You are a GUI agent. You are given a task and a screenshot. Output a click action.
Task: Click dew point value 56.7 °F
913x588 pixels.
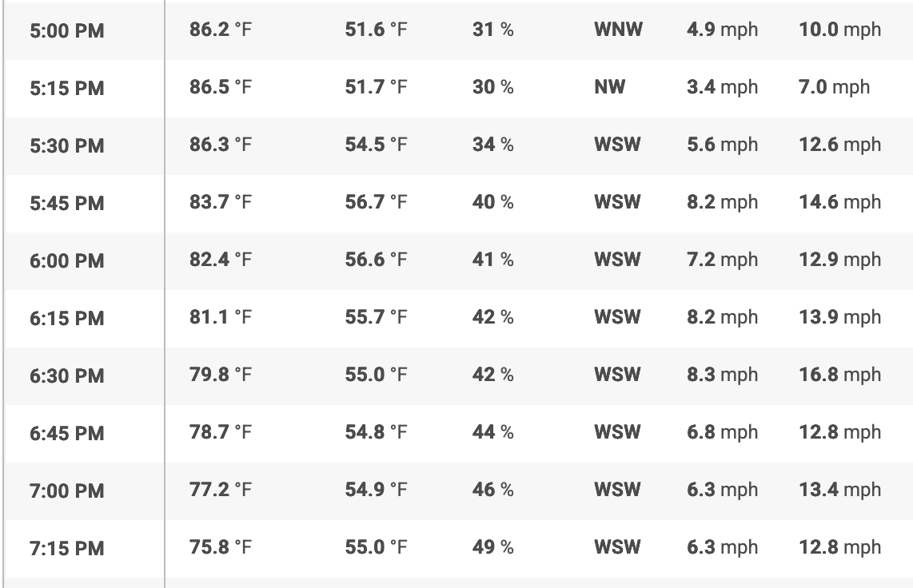click(x=376, y=202)
